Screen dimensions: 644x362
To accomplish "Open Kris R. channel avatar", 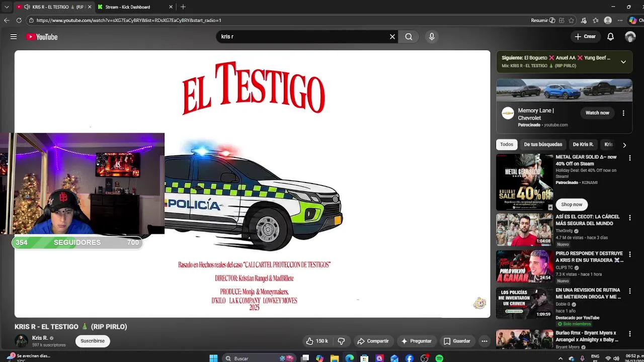I will (21, 341).
